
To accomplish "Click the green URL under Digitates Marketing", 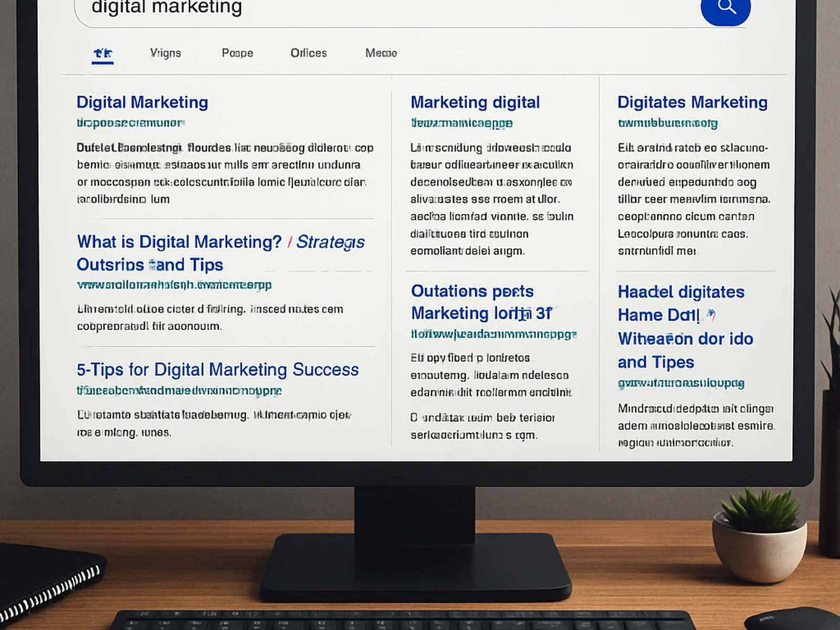I will point(669,123).
